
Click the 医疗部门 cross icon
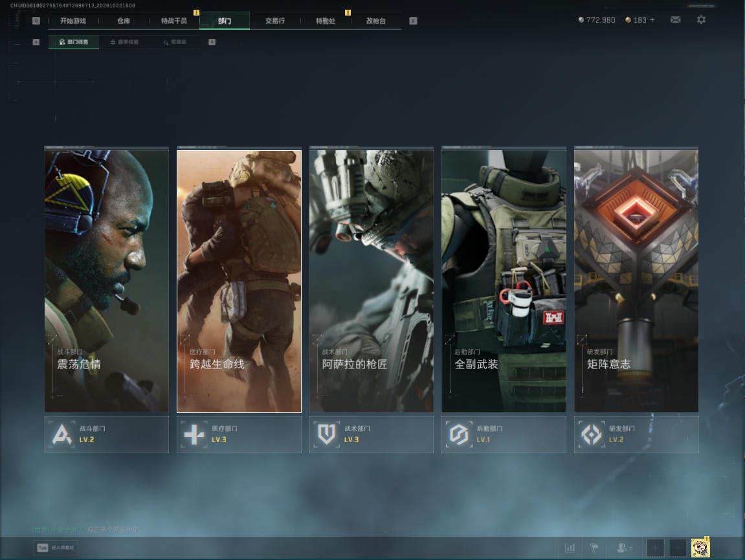[194, 434]
